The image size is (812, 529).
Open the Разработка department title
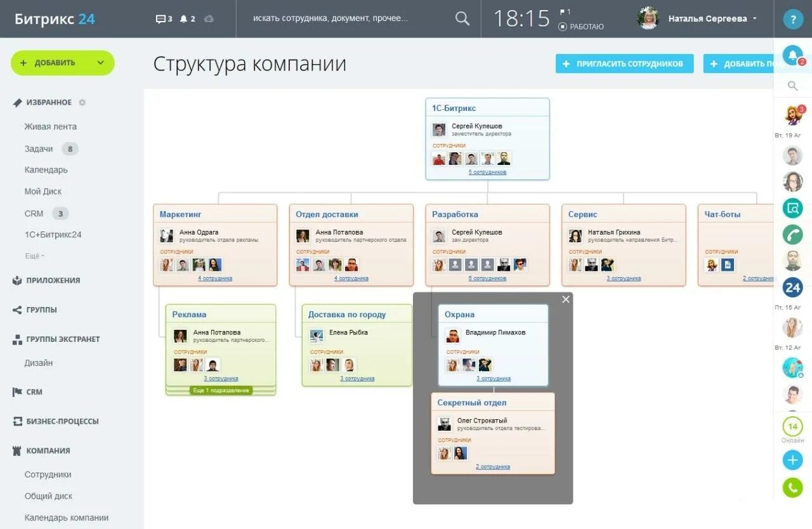455,214
